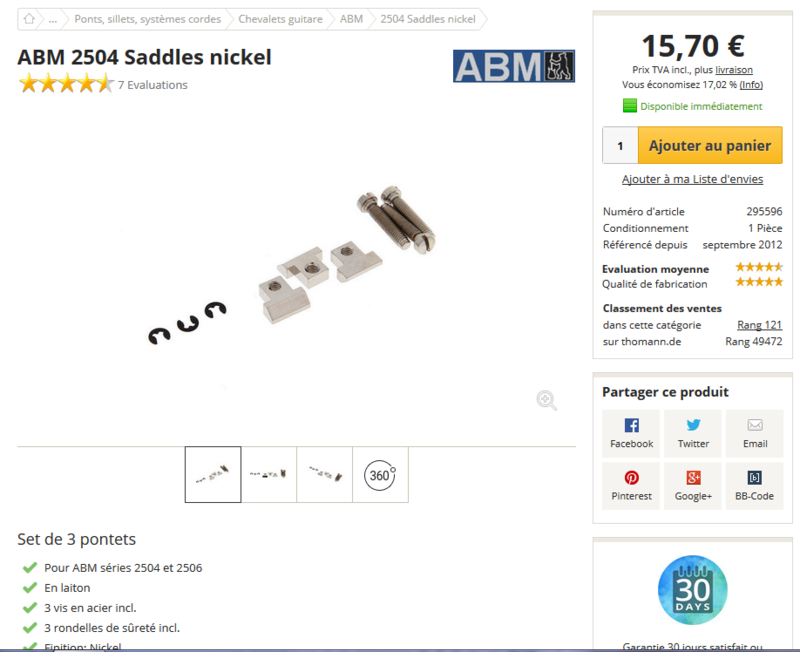Click Ajouter à ma Liste d'envies link

pos(692,179)
